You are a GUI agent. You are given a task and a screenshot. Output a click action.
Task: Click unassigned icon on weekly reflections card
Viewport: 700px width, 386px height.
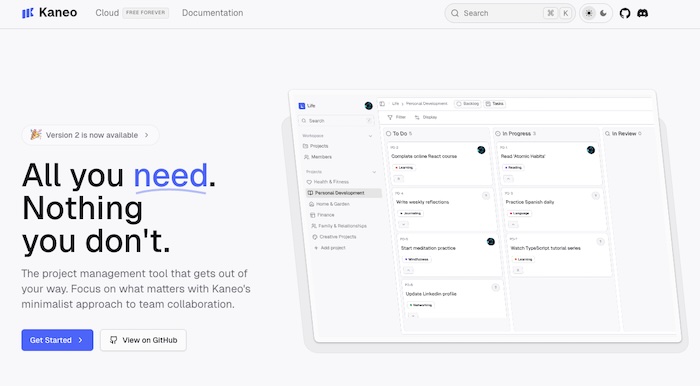[x=486, y=195]
